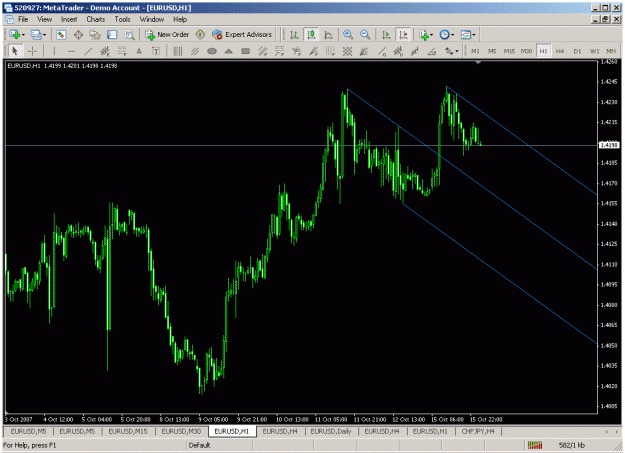Open the Insert menu
The width and height of the screenshot is (625, 453).
[x=69, y=19]
